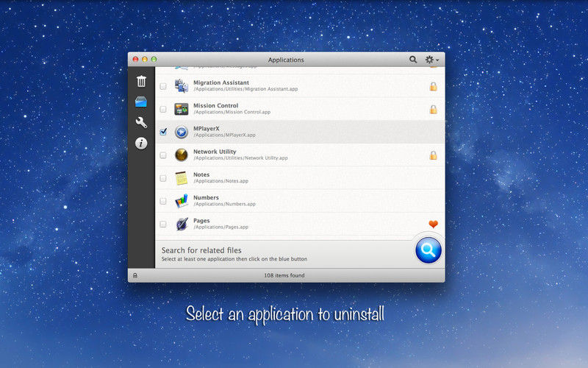Click the lock icon on Migration Assistant row
This screenshot has width=588, height=368.
pyautogui.click(x=433, y=86)
